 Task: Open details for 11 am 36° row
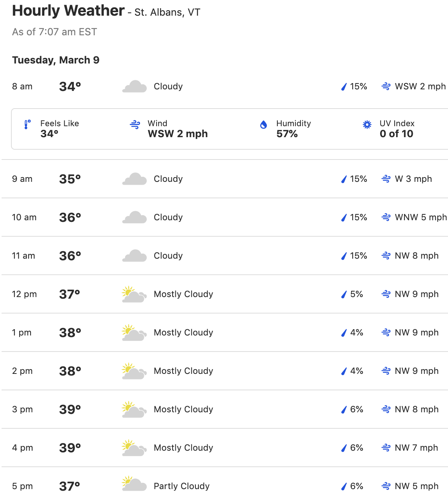click(x=225, y=256)
